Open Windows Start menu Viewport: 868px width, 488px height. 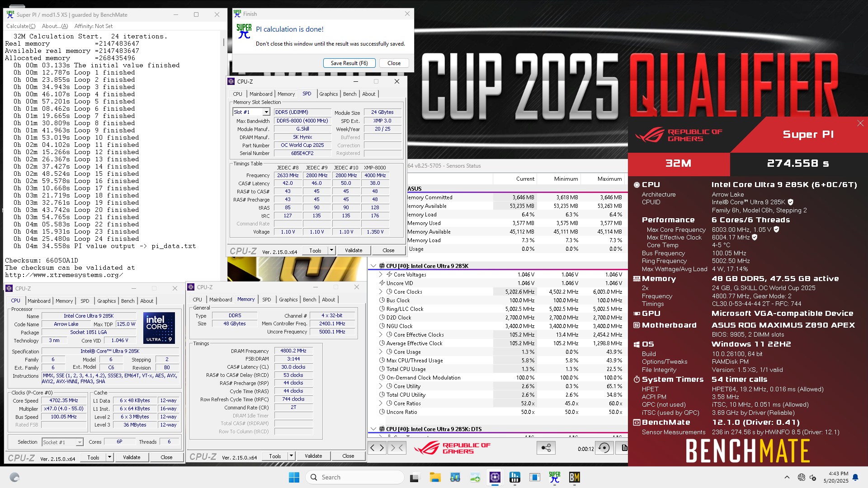294,477
